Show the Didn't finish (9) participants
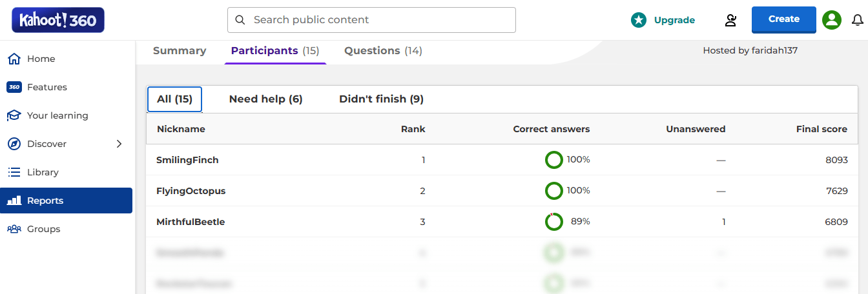This screenshot has width=868, height=294. (x=382, y=99)
